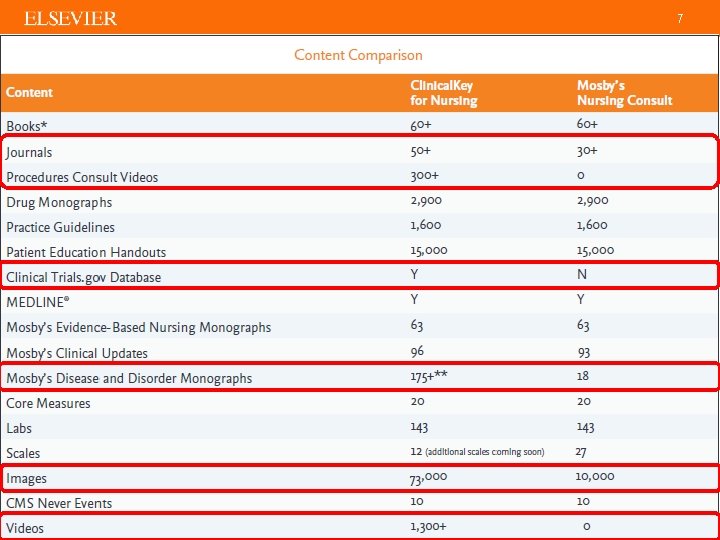Image resolution: width=720 pixels, height=540 pixels.
Task: Click Drug Monographs '2,900' under ClinicalKey
Action: click(x=426, y=201)
